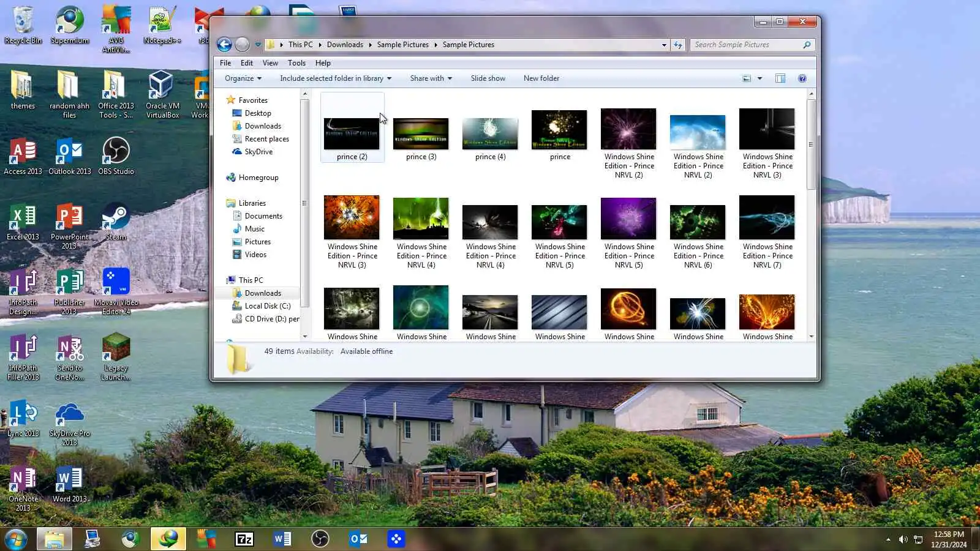This screenshot has height=551, width=980.
Task: Open the Recycle Bin desktop icon
Action: pyautogui.click(x=23, y=26)
